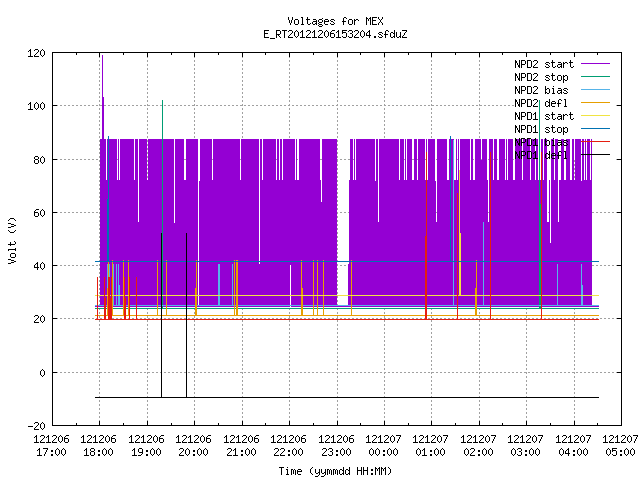Click the y-axis tick label 80
Viewport: 640px width, 480px height.
pos(39,160)
